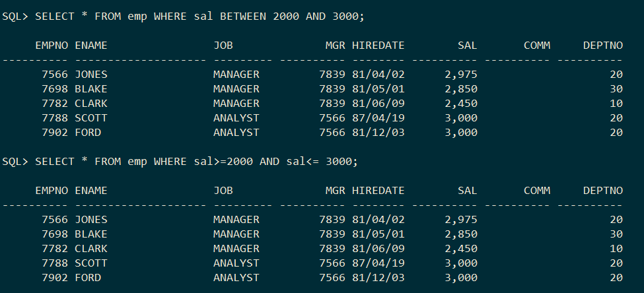Click DEPTNO 10 in the sal>=2000 query results
The height and width of the screenshot is (293, 644).
(616, 249)
